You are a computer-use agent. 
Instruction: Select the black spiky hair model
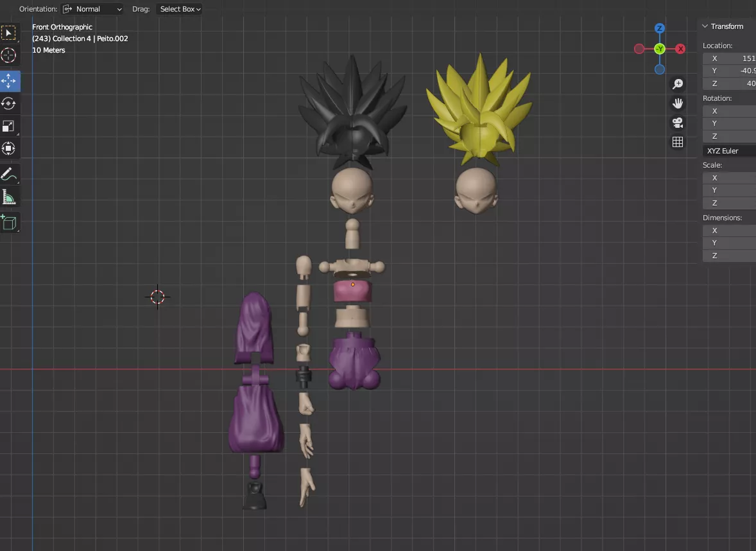pos(352,111)
